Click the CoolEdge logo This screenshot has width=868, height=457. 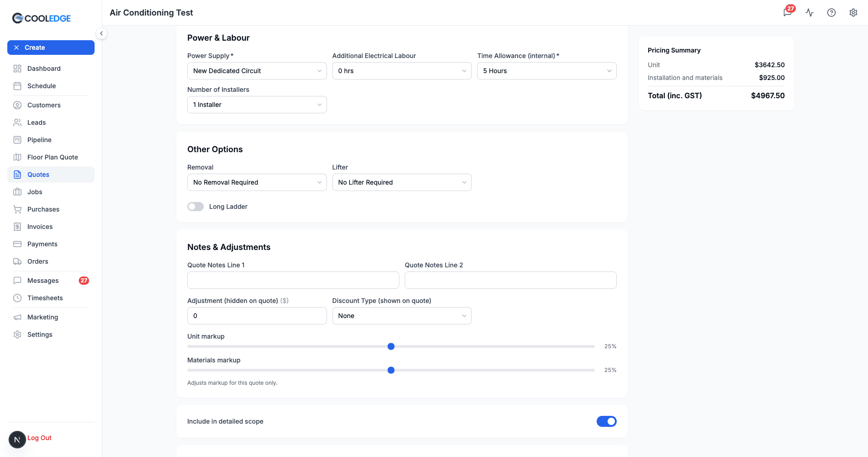(x=42, y=18)
